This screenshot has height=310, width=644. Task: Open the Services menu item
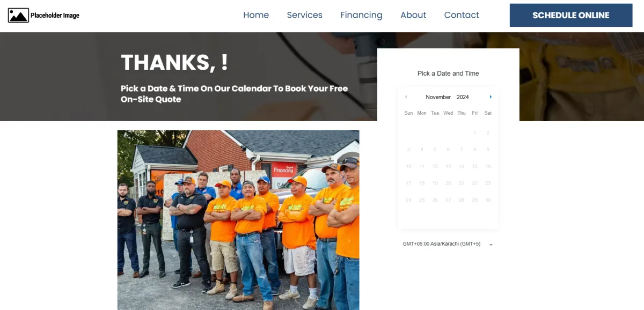tap(304, 15)
